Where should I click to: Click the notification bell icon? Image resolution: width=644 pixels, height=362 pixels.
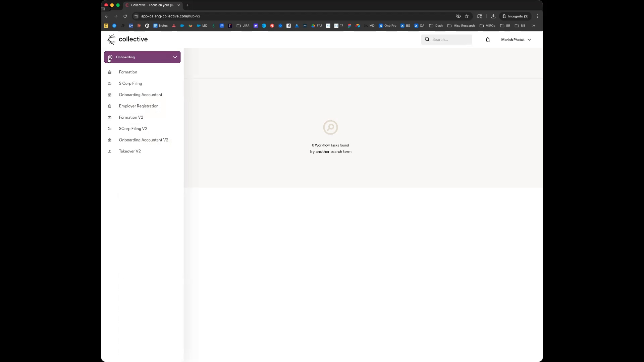tap(488, 40)
